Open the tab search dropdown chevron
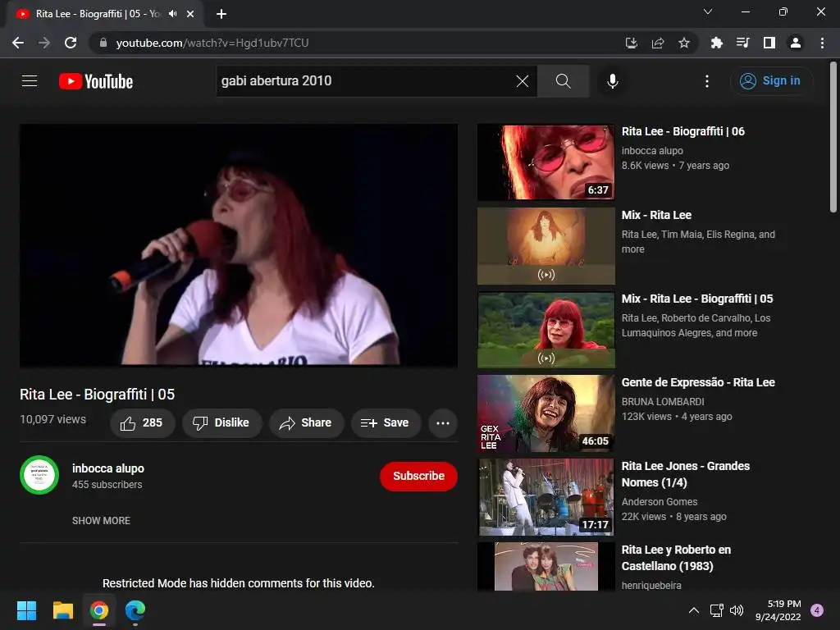 (708, 11)
